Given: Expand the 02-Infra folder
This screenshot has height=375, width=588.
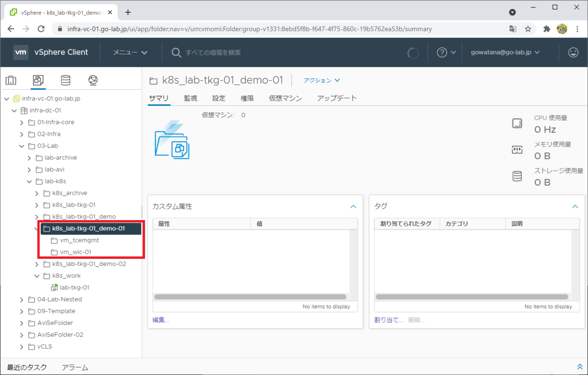Looking at the screenshot, I should 22,134.
